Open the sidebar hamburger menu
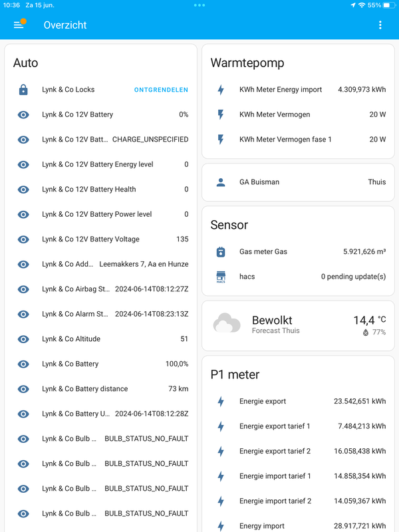399x532 pixels. [19, 25]
